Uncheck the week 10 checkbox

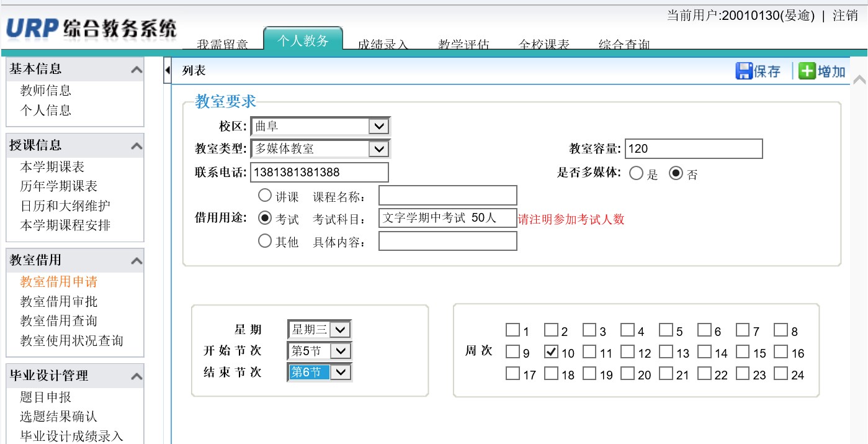(551, 351)
